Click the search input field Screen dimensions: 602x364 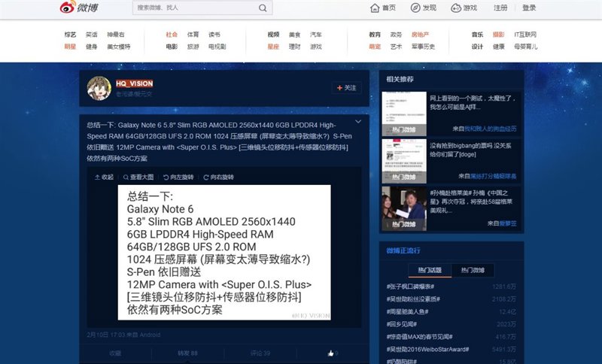pos(194,8)
